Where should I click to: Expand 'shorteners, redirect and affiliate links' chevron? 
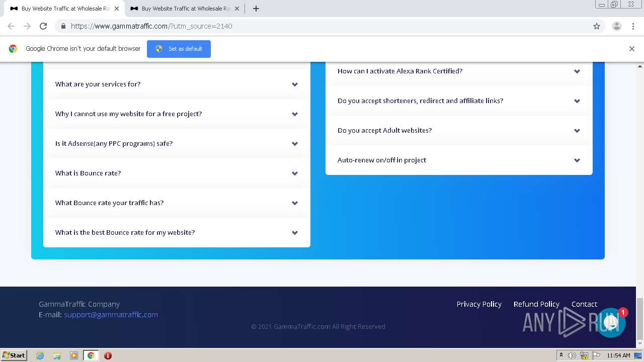click(x=577, y=101)
